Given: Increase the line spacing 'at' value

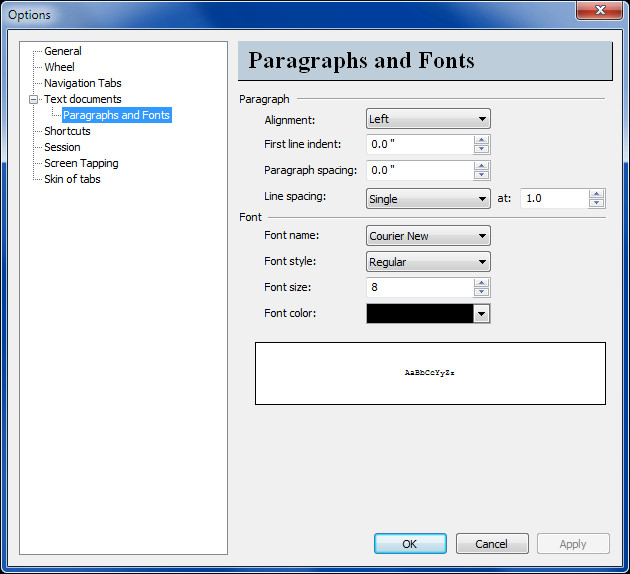Looking at the screenshot, I should (x=597, y=194).
